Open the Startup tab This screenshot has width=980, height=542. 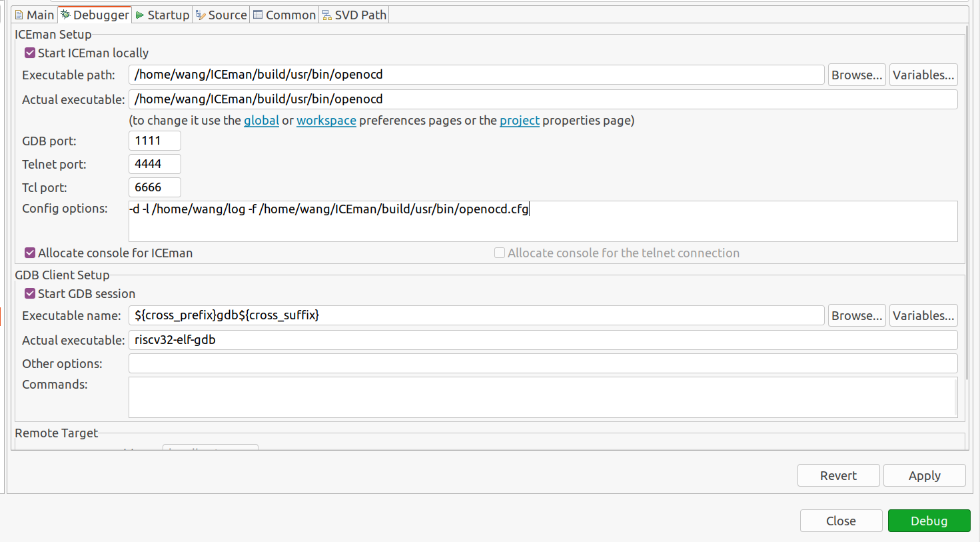163,15
